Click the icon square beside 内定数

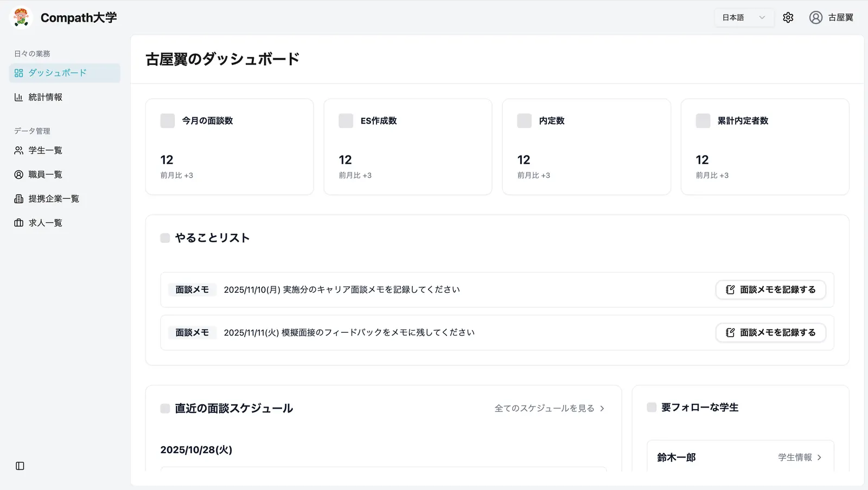pos(525,121)
